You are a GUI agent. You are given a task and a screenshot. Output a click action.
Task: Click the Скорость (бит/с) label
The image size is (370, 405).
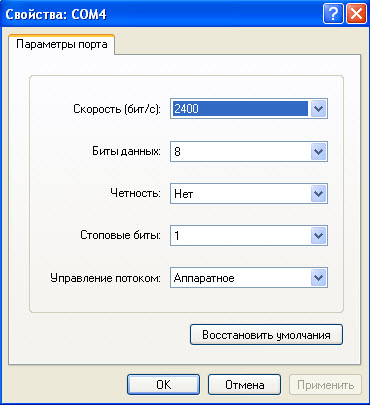point(117,109)
